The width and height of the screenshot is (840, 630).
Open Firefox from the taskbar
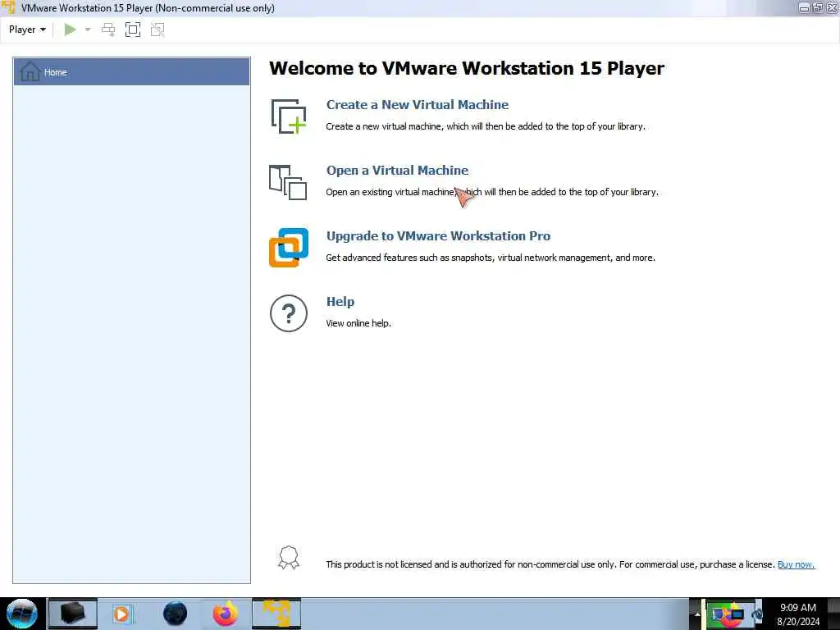226,614
